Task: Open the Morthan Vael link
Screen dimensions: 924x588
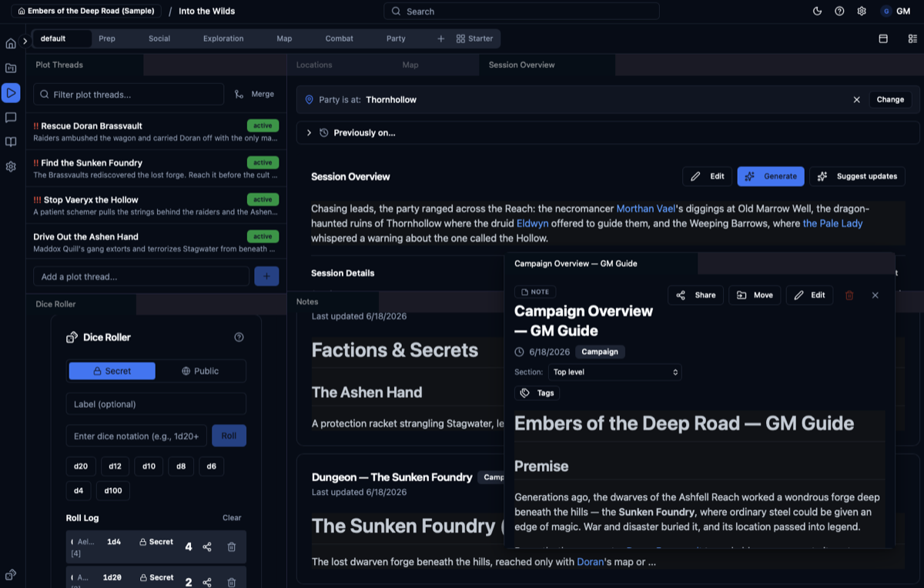Action: pyautogui.click(x=645, y=209)
